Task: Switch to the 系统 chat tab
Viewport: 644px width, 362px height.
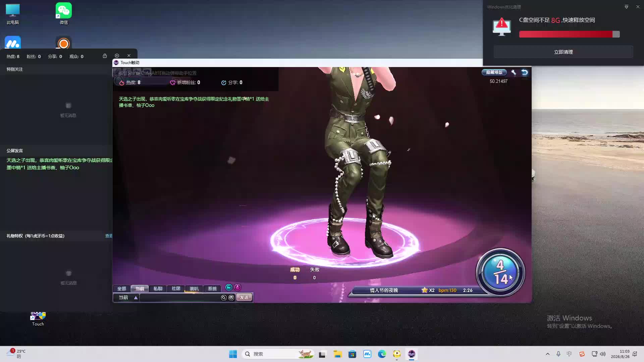Action: click(x=212, y=289)
